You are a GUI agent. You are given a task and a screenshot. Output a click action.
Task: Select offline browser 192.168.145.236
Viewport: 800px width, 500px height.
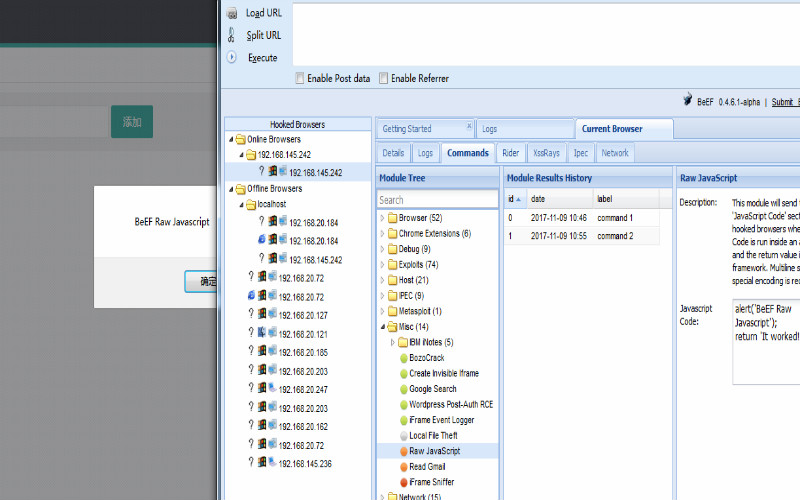pyautogui.click(x=305, y=464)
